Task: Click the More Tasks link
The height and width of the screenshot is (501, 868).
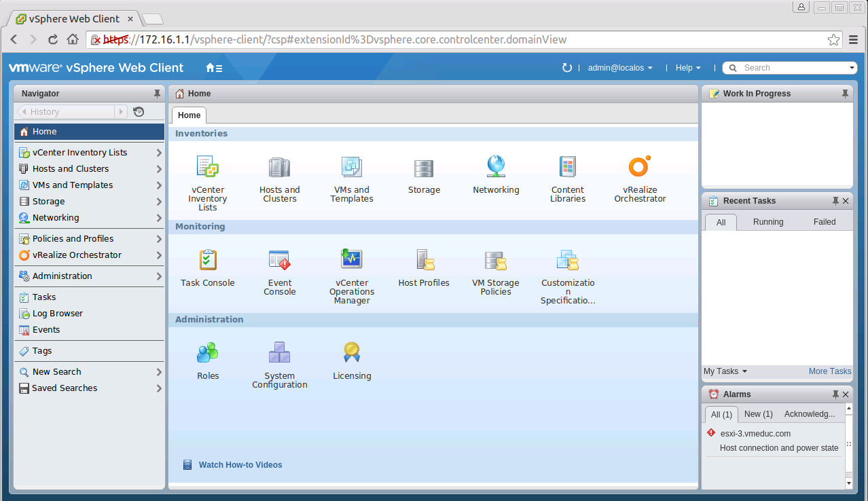Action: (x=830, y=371)
